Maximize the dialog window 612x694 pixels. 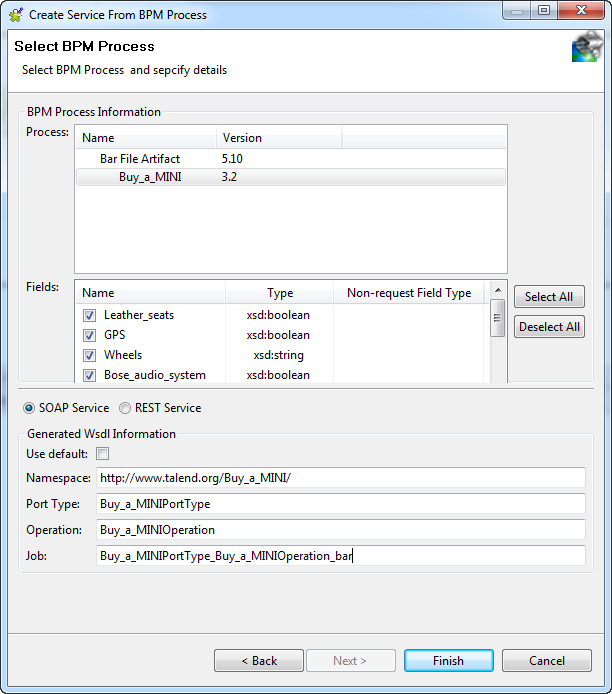(544, 10)
